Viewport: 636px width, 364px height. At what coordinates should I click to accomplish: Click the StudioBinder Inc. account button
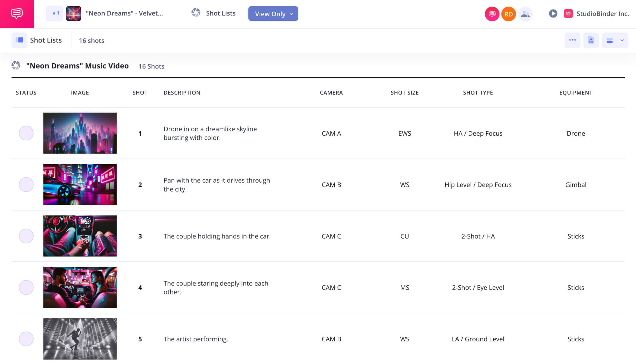click(595, 14)
